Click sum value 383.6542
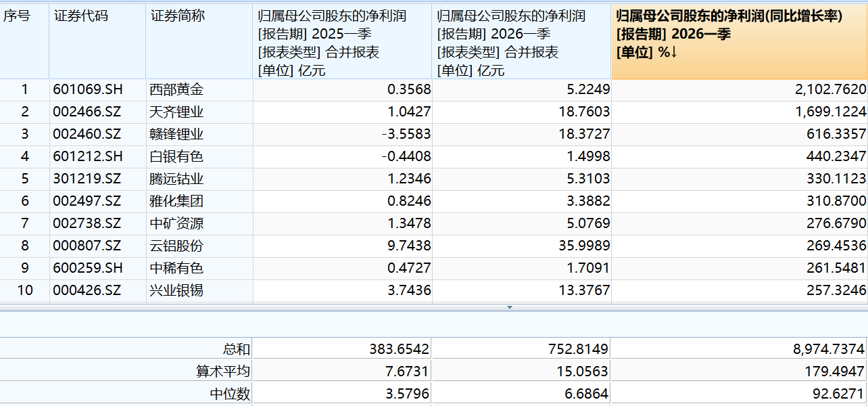This screenshot has height=406, width=868. tap(400, 350)
